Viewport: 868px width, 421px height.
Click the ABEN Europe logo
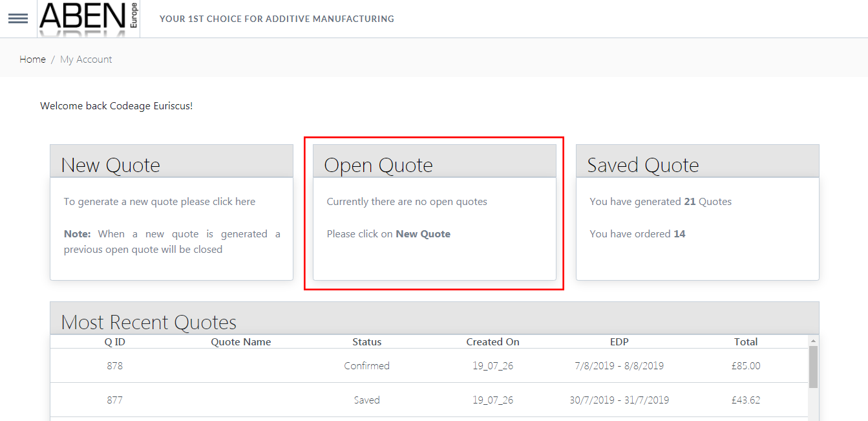point(89,18)
